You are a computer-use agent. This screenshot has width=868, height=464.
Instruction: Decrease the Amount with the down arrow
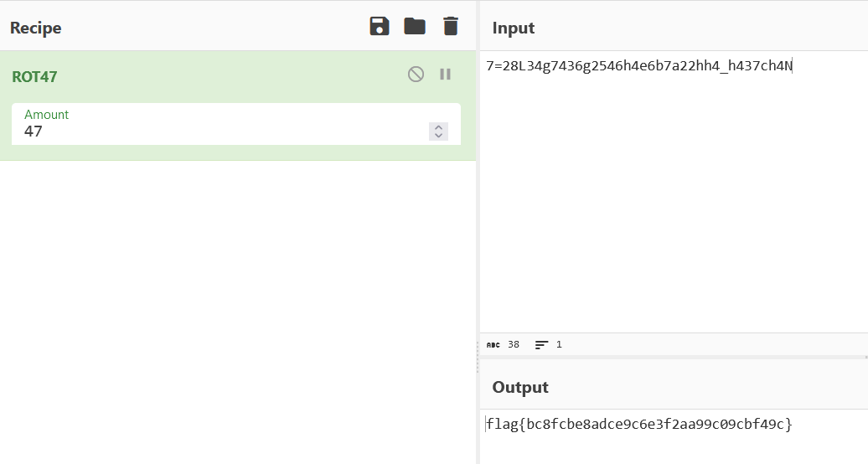click(438, 136)
